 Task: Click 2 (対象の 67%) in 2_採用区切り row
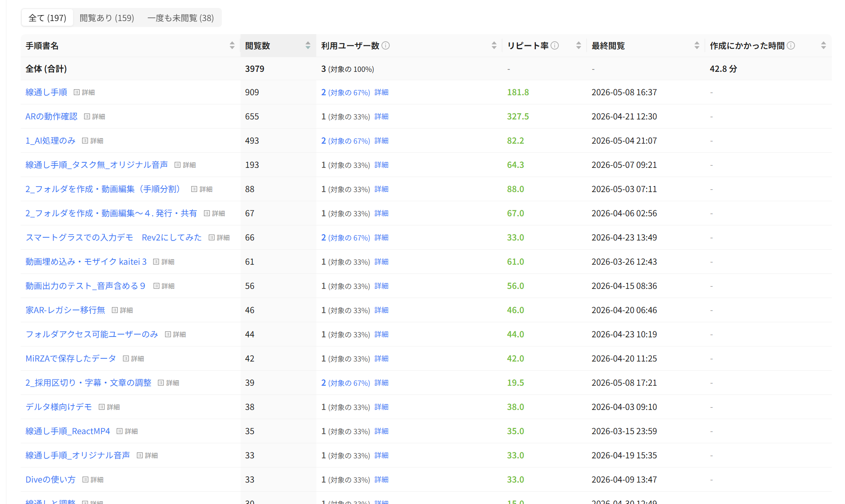[x=345, y=383]
